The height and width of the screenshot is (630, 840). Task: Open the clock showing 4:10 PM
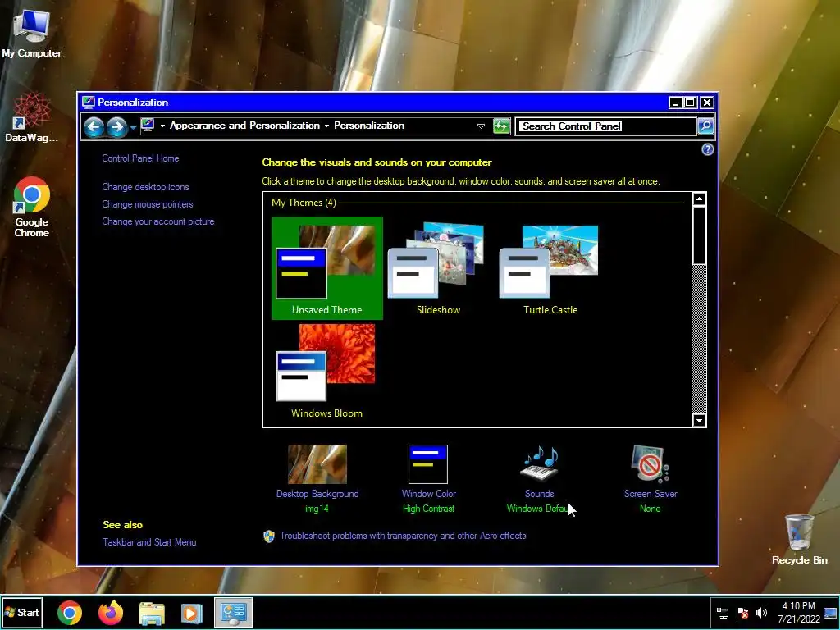click(799, 613)
